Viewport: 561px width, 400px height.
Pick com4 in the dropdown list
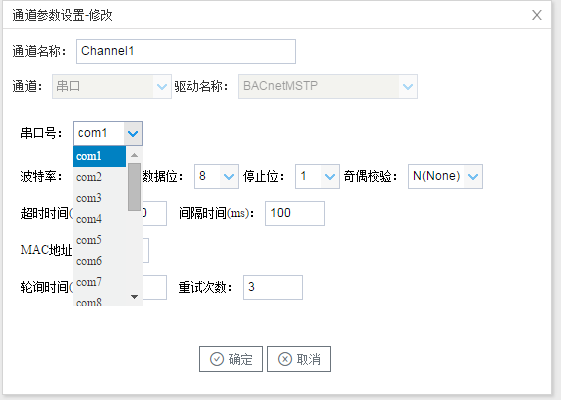pos(99,219)
